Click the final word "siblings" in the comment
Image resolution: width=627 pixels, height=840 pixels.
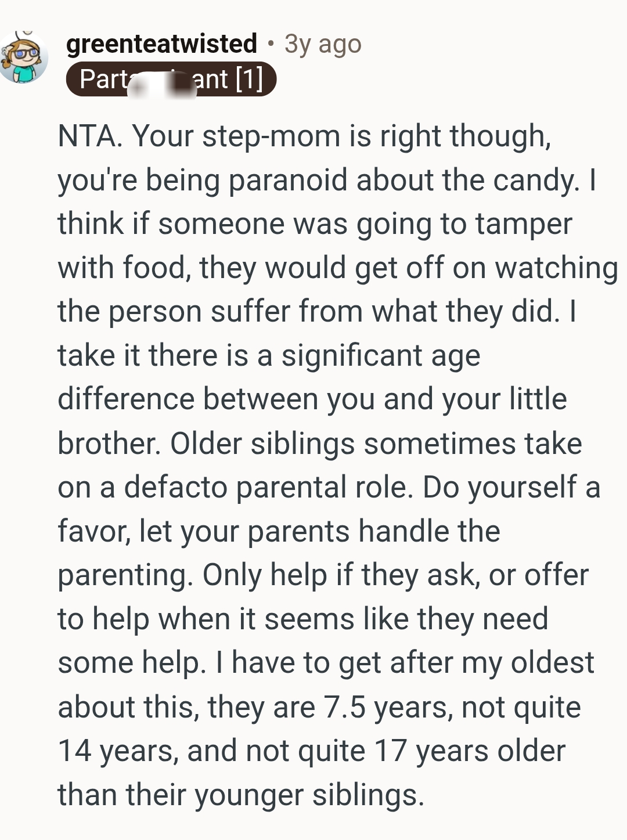point(365,795)
